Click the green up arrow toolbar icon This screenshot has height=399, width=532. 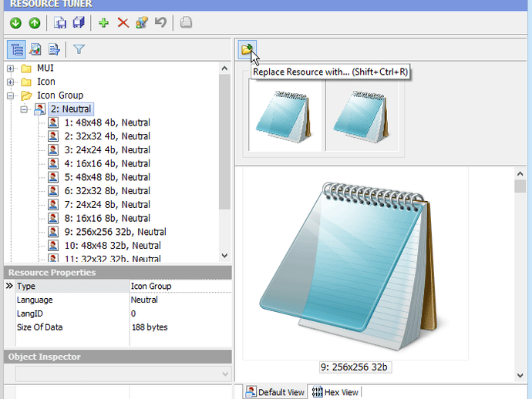coord(34,23)
